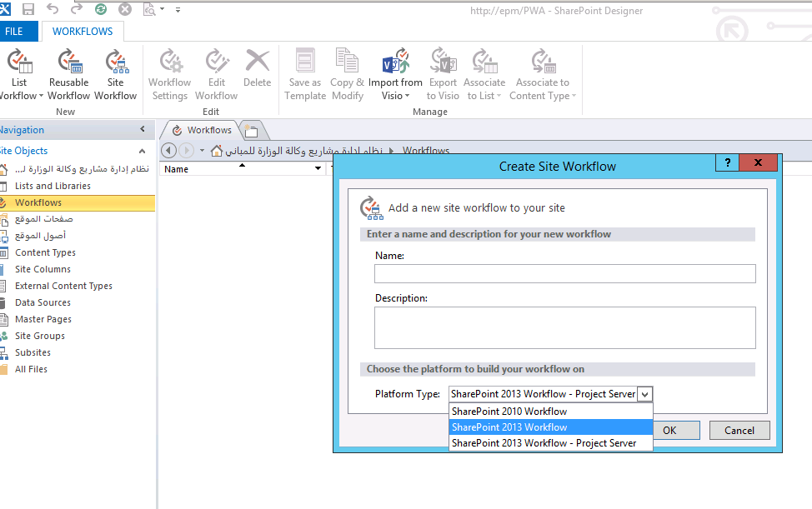Create a new Site Workflow from the ribbon
This screenshot has width=812, height=509.
click(x=116, y=71)
